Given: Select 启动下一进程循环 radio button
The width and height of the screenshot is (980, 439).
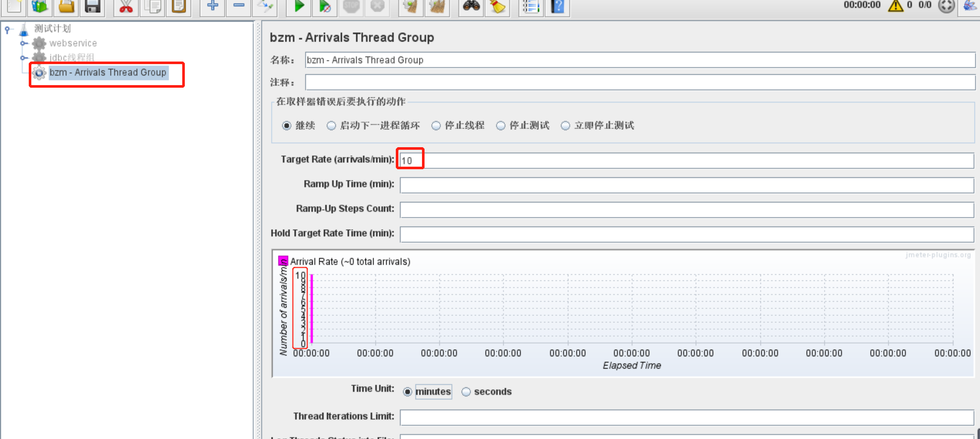Looking at the screenshot, I should pyautogui.click(x=331, y=126).
